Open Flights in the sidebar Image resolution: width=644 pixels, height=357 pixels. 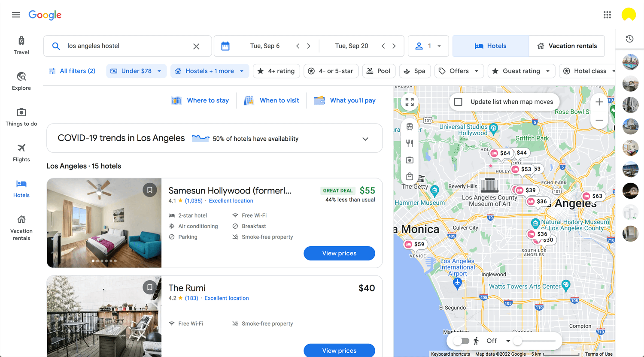[21, 153]
